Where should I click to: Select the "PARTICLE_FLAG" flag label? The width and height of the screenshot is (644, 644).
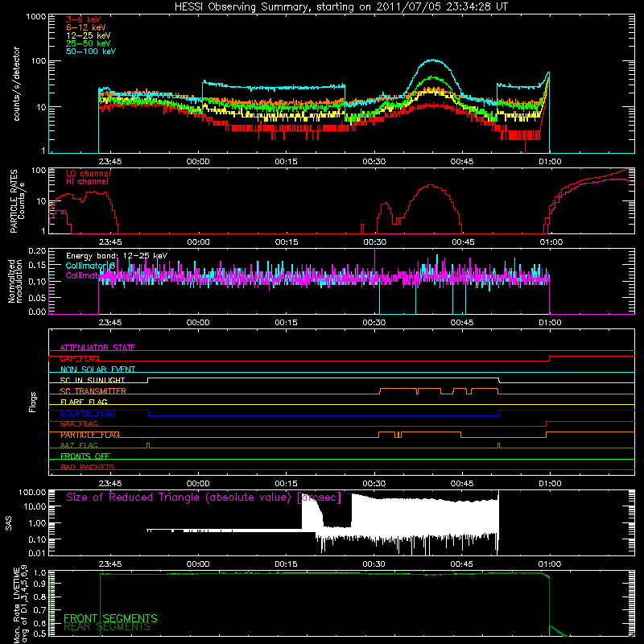(90, 435)
